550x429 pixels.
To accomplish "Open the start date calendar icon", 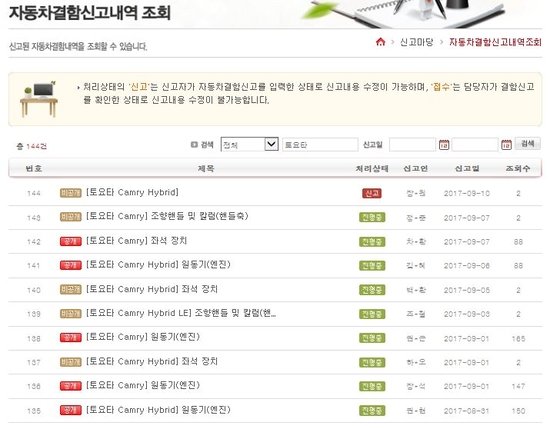I will coord(444,145).
